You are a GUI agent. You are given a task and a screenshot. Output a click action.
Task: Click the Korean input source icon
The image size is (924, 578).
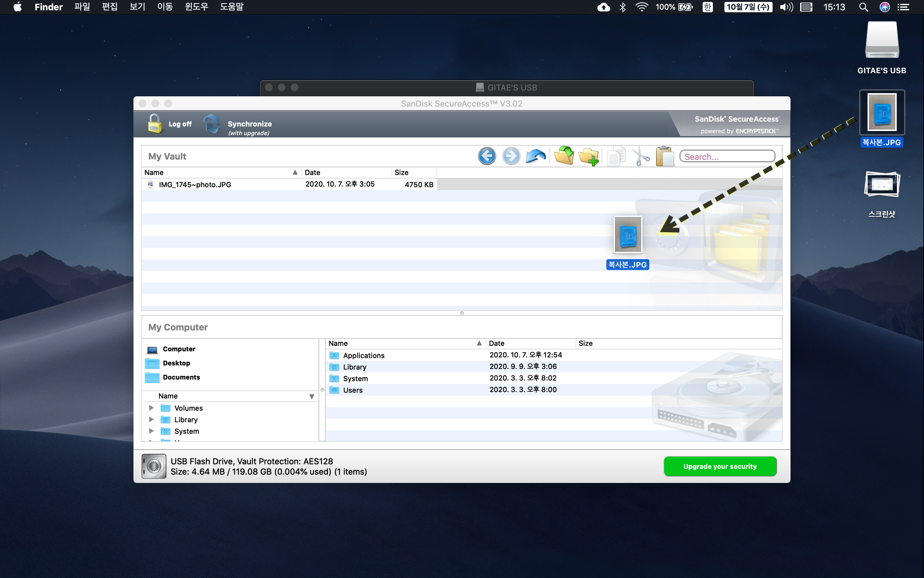[x=707, y=7]
